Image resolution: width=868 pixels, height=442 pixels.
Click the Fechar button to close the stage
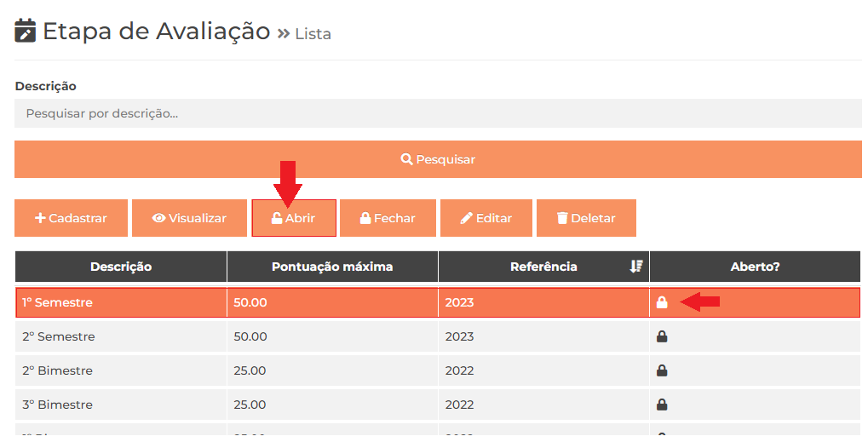click(388, 218)
